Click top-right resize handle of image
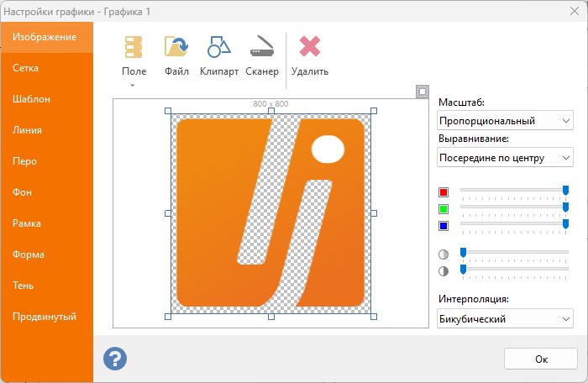The image size is (588, 383). [374, 111]
